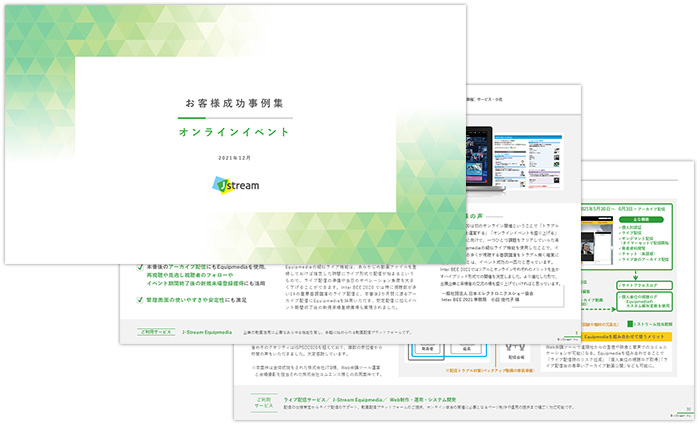The image size is (700, 426).
Task: Click the orange 配信トラブル対策 note text
Action: tap(489, 371)
